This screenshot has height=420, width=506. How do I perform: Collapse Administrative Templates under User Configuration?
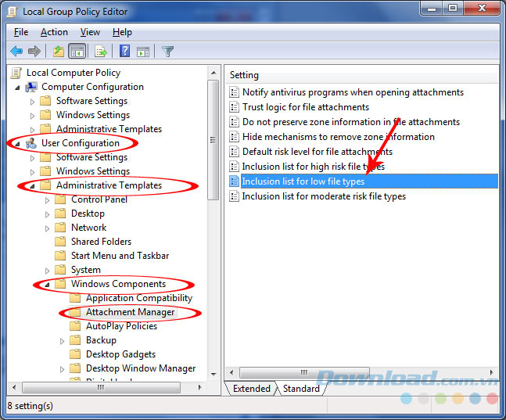[32, 186]
